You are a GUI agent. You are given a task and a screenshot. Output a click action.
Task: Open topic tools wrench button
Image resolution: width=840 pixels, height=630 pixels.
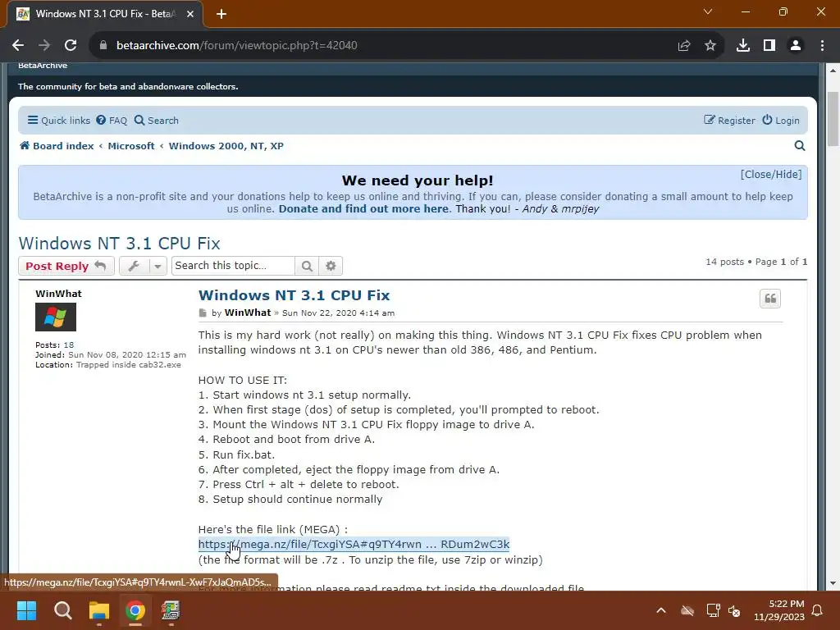point(134,266)
